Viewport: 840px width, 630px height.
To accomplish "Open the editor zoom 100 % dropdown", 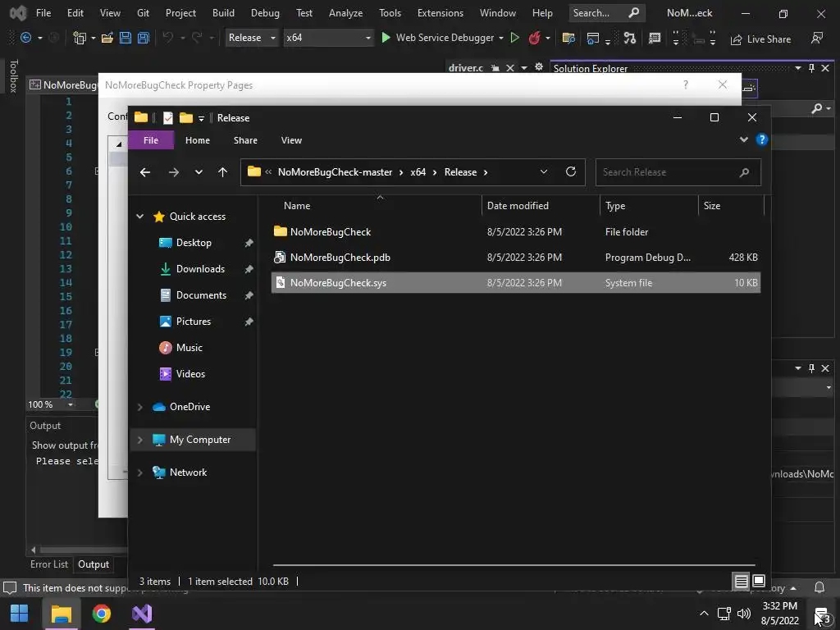I will [71, 404].
